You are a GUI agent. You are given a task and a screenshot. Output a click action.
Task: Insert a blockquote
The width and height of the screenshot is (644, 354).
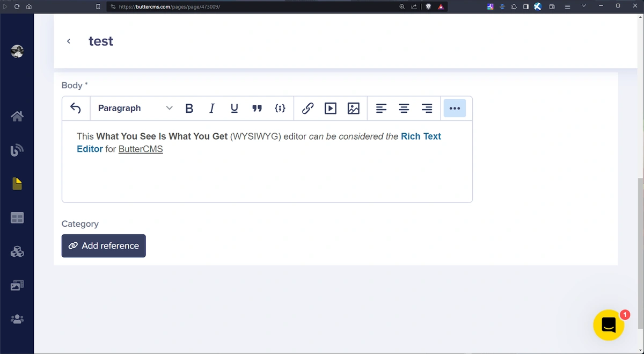[x=257, y=109]
